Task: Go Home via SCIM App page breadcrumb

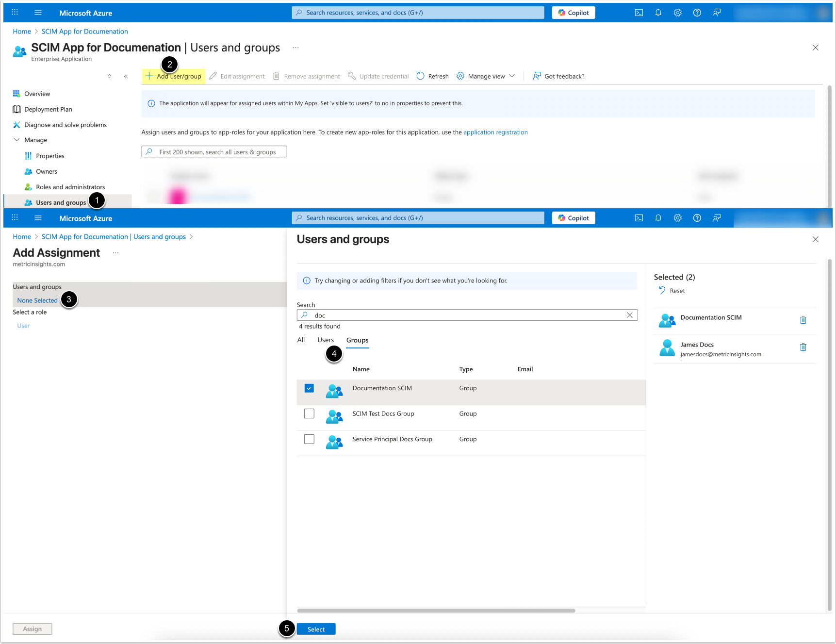Action: (22, 32)
